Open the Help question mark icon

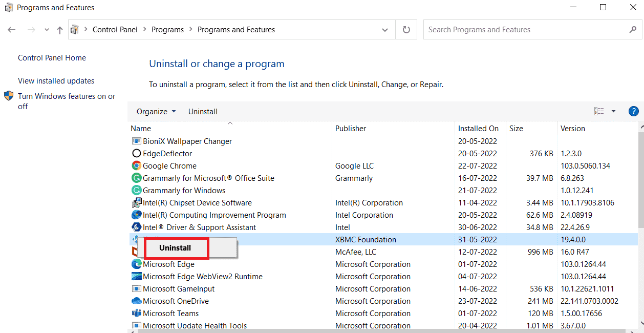click(x=633, y=111)
